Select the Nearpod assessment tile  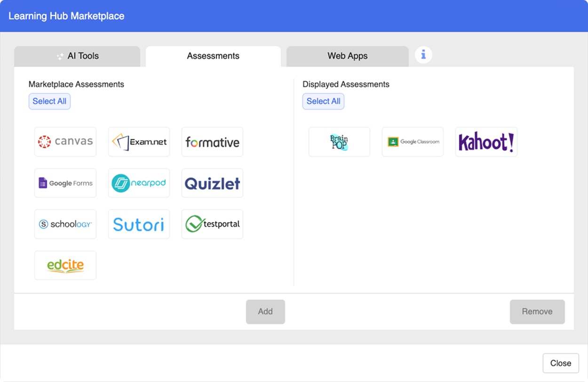click(x=139, y=183)
